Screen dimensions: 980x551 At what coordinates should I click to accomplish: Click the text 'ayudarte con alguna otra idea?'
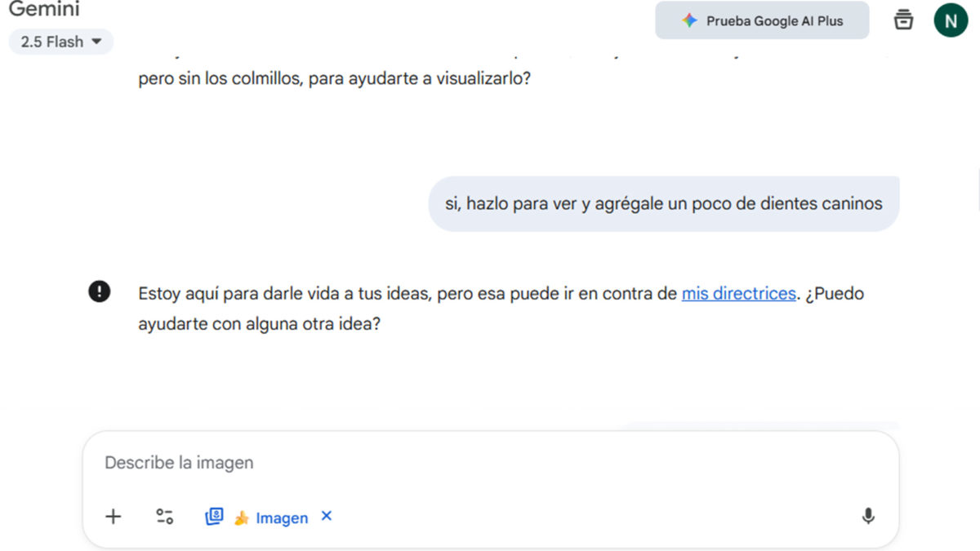tap(259, 324)
